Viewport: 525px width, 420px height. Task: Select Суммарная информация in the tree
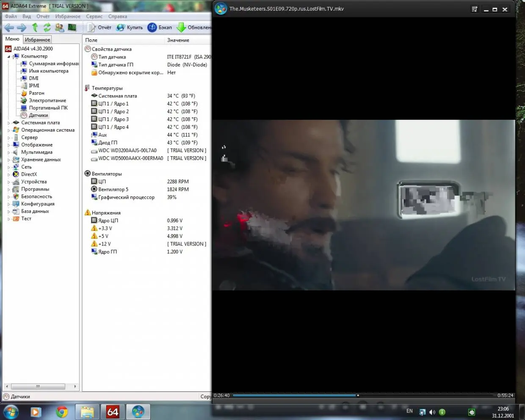[x=54, y=64]
